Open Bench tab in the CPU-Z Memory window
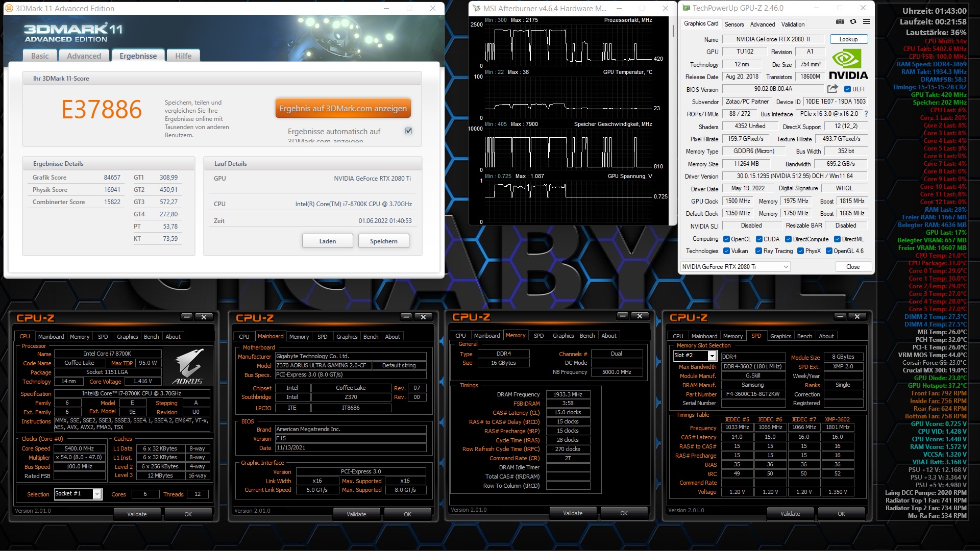The image size is (980, 551). [587, 336]
